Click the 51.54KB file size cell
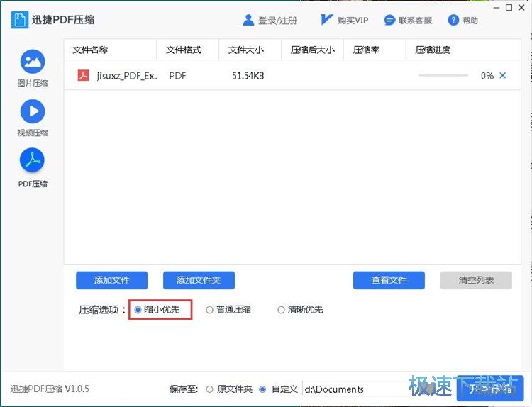The width and height of the screenshot is (532, 407). click(x=248, y=76)
